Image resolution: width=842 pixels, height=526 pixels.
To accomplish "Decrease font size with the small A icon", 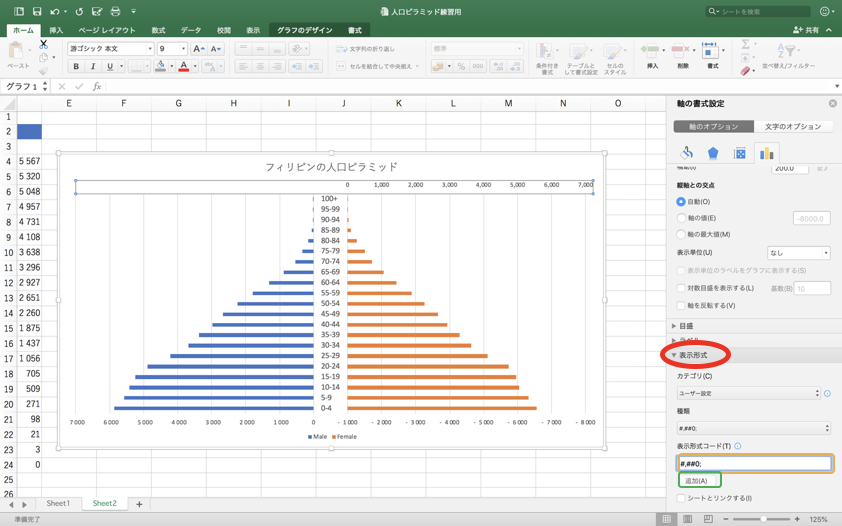I will tap(215, 49).
